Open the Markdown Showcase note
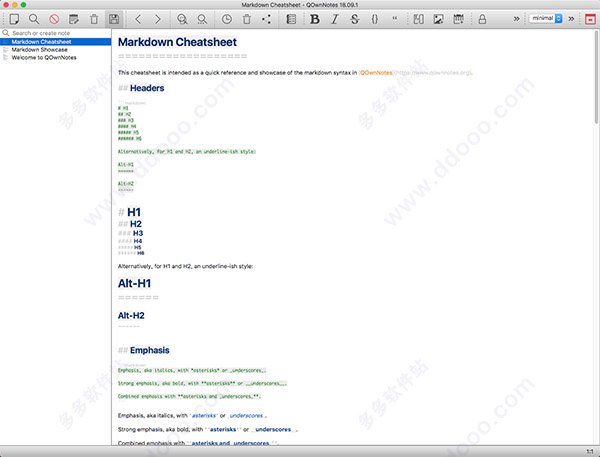The image size is (600, 457). (56, 49)
